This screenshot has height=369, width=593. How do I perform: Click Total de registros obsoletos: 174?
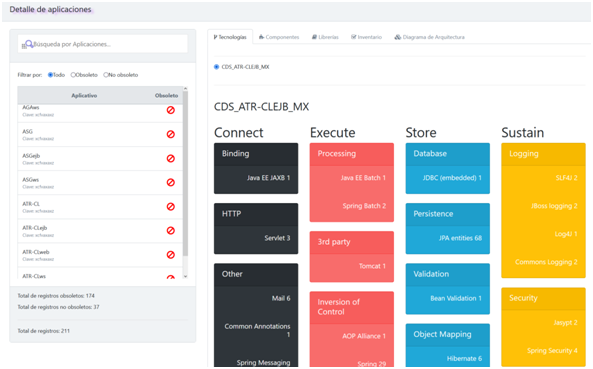click(x=56, y=296)
